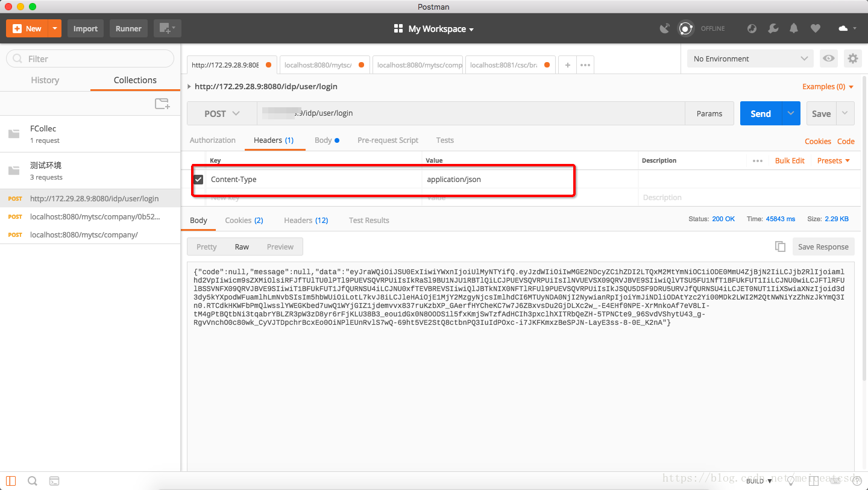Click the 200 OK status value
The image size is (868, 490).
tap(723, 219)
